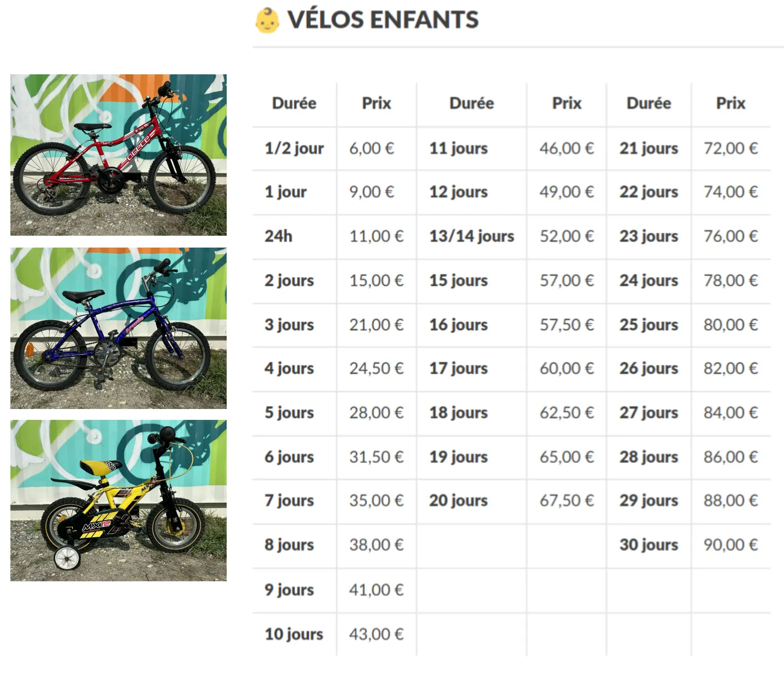Click the 57,50 € price cell
The width and height of the screenshot is (784, 676).
click(x=566, y=325)
